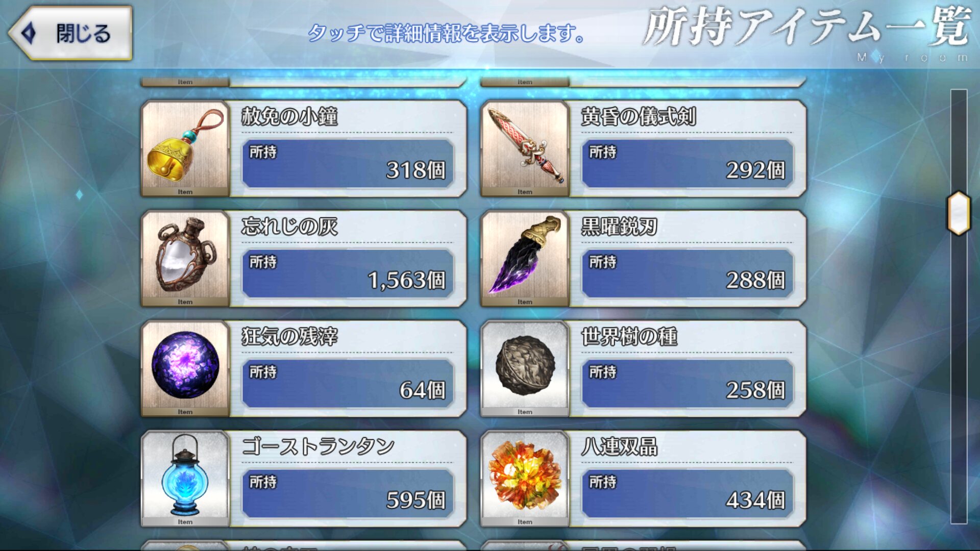Select 黒曜鋭刃 item name label
This screenshot has height=551, width=980.
(619, 226)
